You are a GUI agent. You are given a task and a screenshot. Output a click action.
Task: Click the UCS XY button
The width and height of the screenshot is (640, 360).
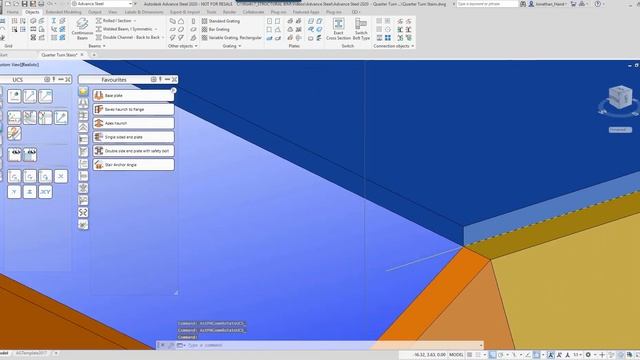45,192
